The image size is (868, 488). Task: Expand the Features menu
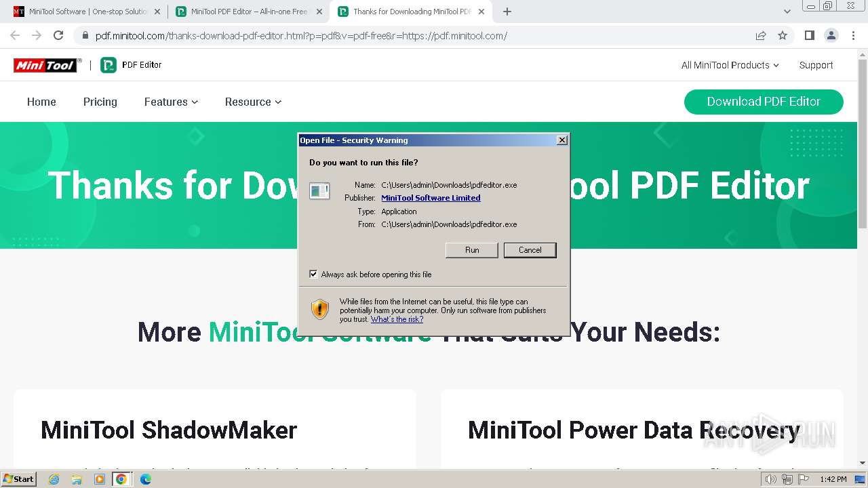click(x=171, y=102)
